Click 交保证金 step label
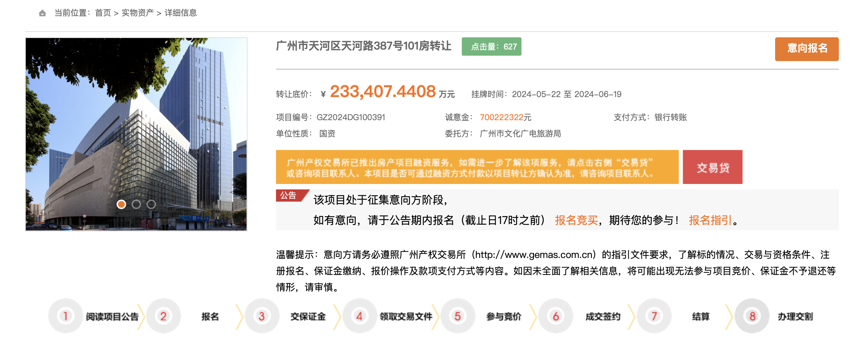The width and height of the screenshot is (868, 353). 308,317
